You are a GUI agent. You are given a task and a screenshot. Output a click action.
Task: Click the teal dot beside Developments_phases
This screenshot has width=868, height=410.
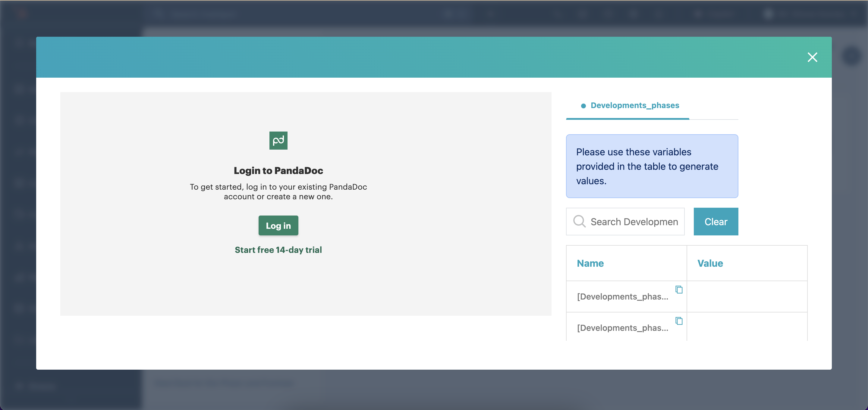click(x=583, y=105)
